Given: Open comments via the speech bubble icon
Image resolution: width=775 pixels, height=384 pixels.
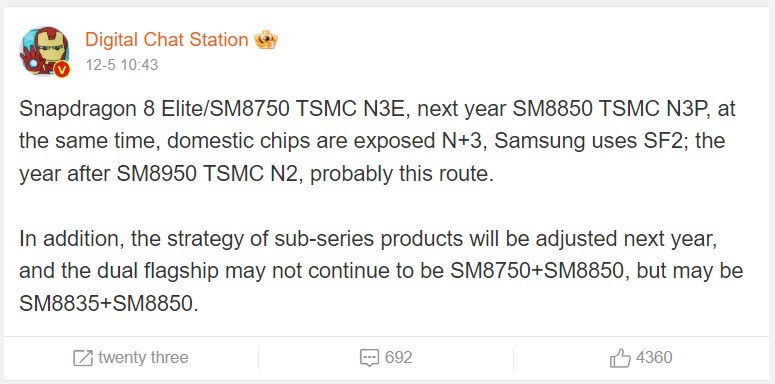Looking at the screenshot, I should tap(369, 358).
